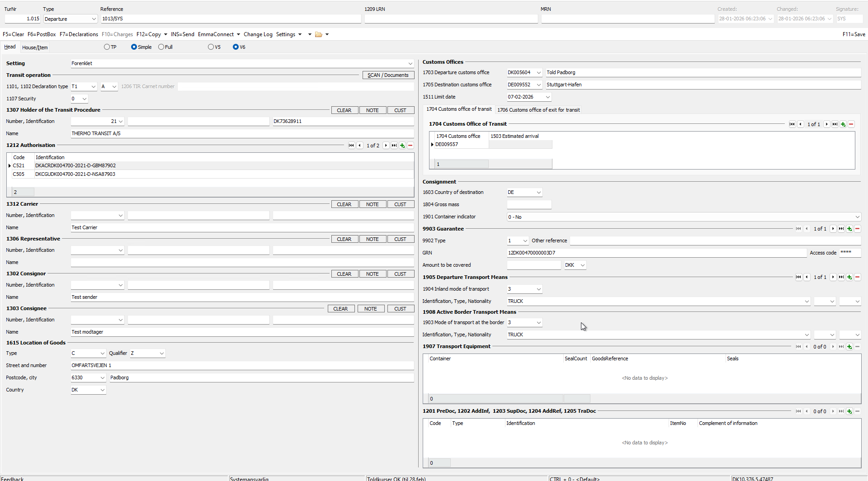The width and height of the screenshot is (868, 481).
Task: Click the Gross mass input field
Action: (529, 205)
